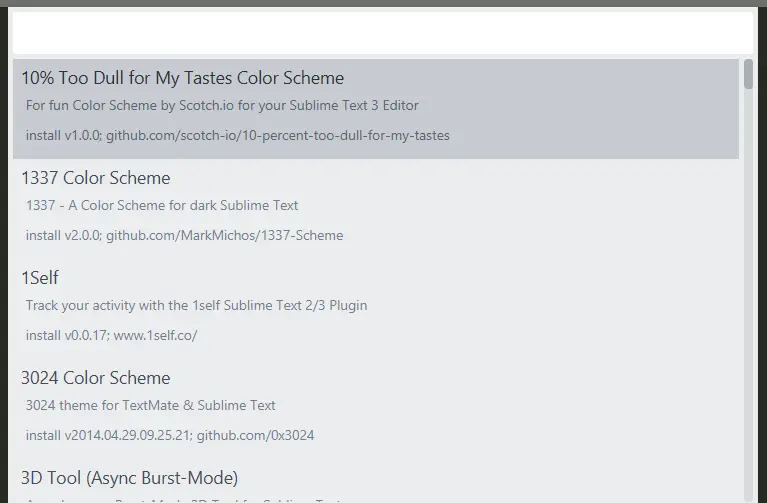Click the github.com/MarkMichos/1337-Scheme URL

click(224, 235)
